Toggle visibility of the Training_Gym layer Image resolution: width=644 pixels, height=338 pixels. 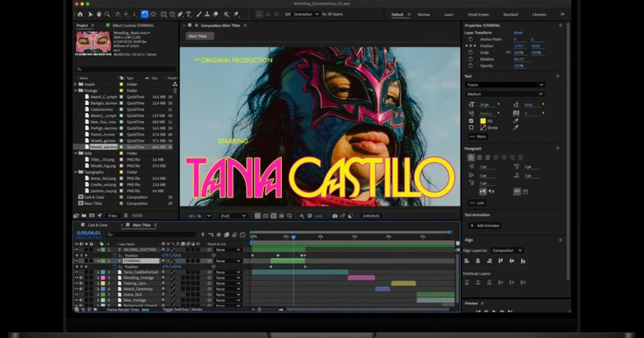coord(76,283)
